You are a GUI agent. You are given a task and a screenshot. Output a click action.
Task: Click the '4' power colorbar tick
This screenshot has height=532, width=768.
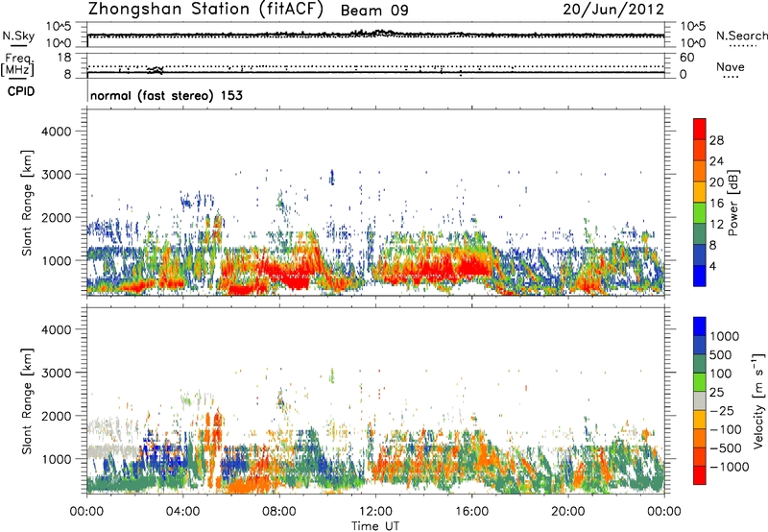[x=713, y=266]
